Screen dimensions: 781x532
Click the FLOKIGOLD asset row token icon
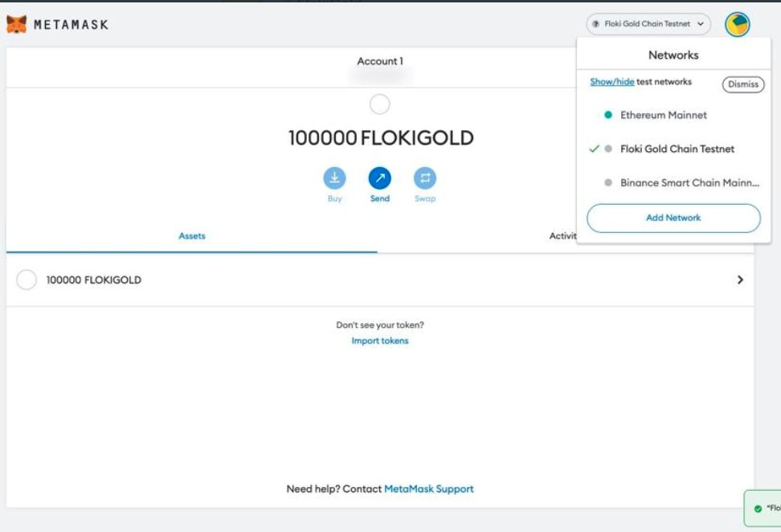(27, 280)
